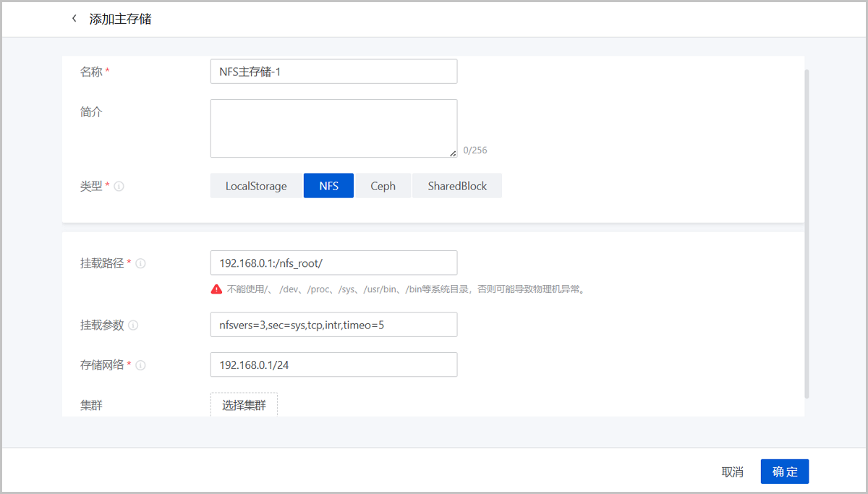Screen dimensions: 868x494
Task: Choose Ceph as storage type
Action: (x=383, y=186)
